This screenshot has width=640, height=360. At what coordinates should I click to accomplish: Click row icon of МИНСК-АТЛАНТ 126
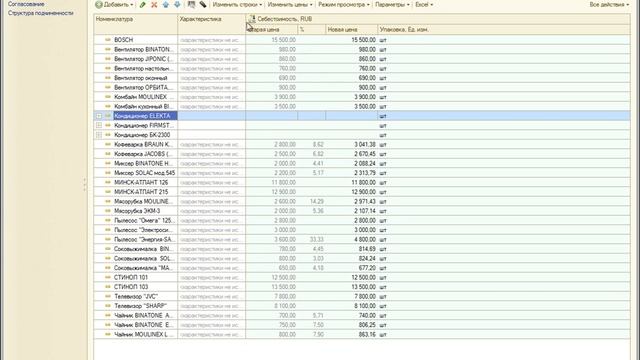pyautogui.click(x=108, y=182)
